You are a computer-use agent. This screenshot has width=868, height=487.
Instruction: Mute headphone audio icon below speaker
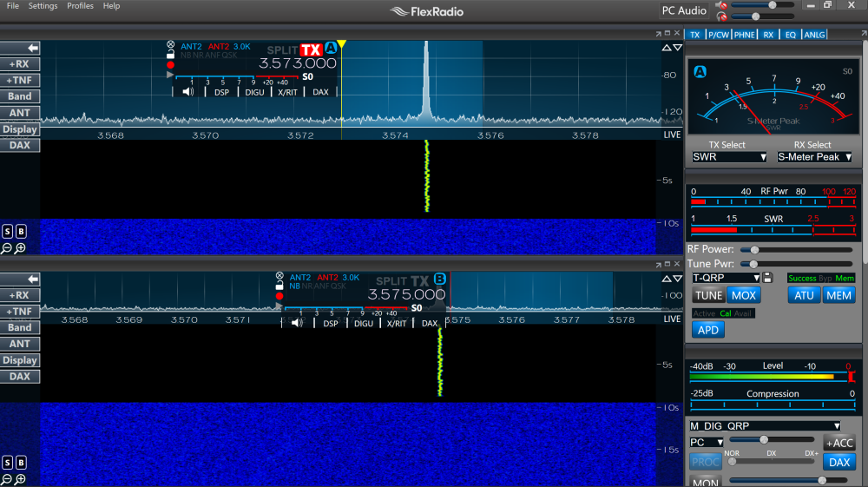pos(721,16)
